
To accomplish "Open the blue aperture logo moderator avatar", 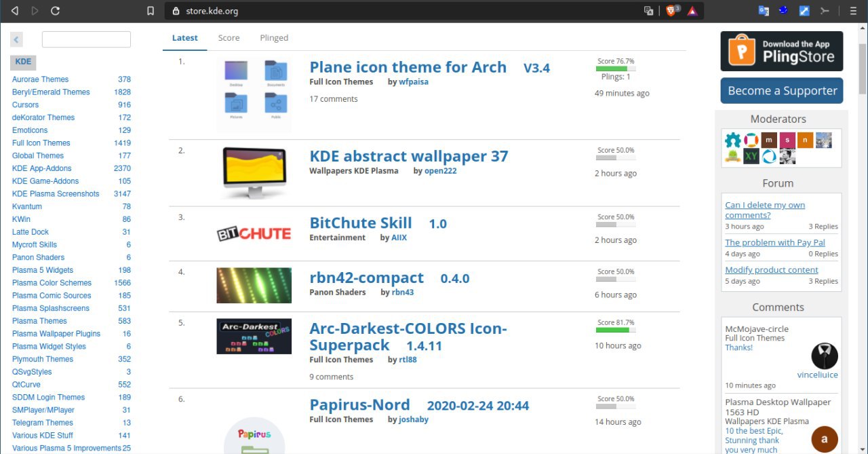I will (769, 156).
